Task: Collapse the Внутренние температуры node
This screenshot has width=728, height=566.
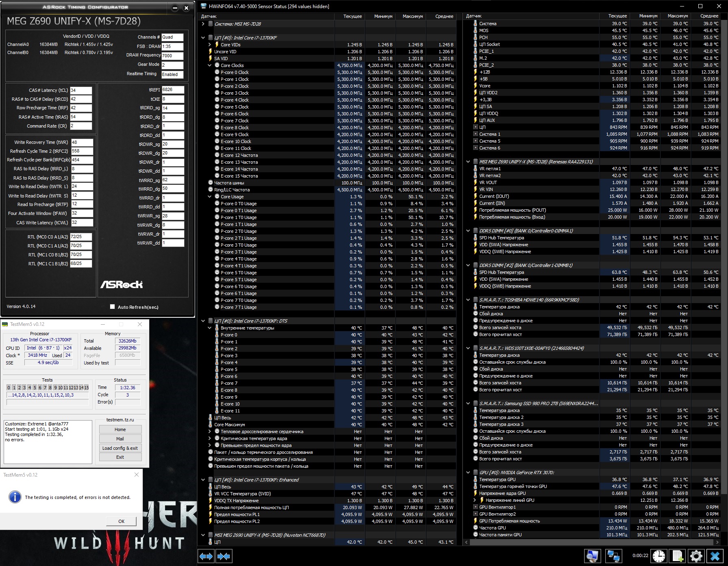Action: coord(210,328)
